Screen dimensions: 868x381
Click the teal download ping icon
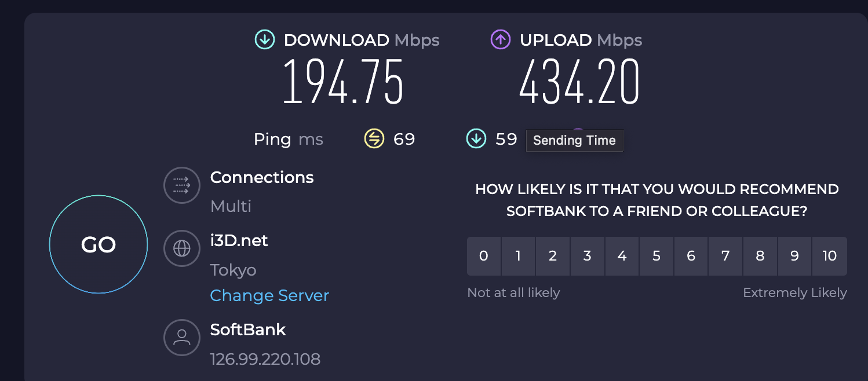click(476, 139)
